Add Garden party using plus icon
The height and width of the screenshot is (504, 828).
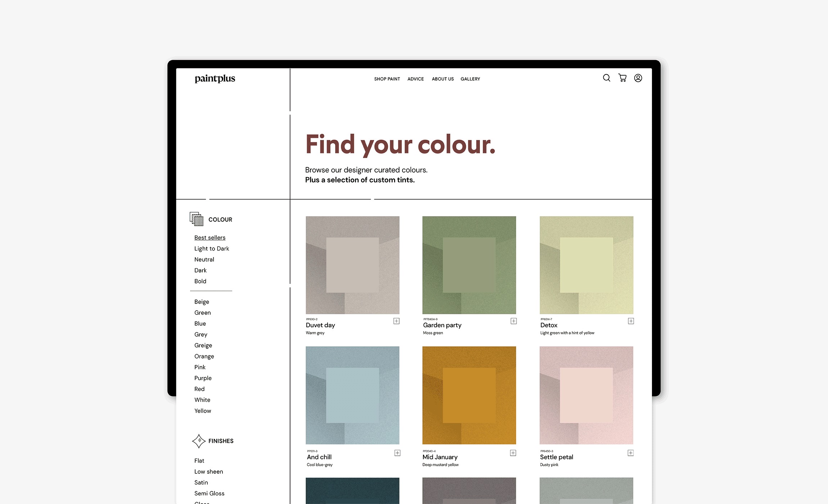(514, 321)
